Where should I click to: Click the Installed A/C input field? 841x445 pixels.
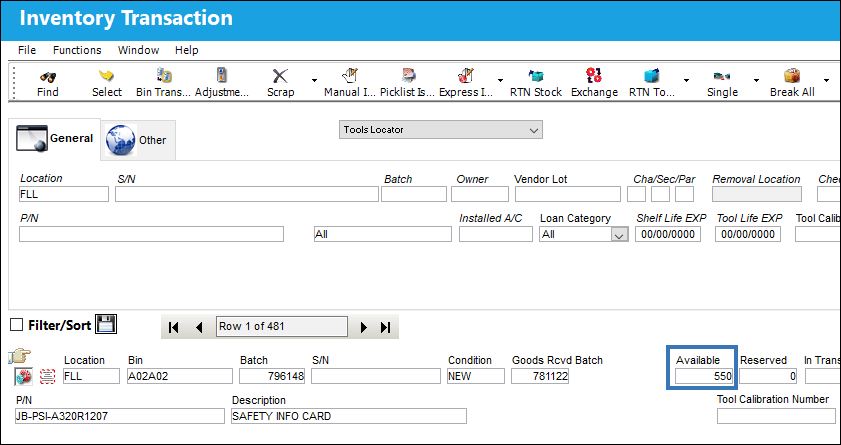pos(496,234)
